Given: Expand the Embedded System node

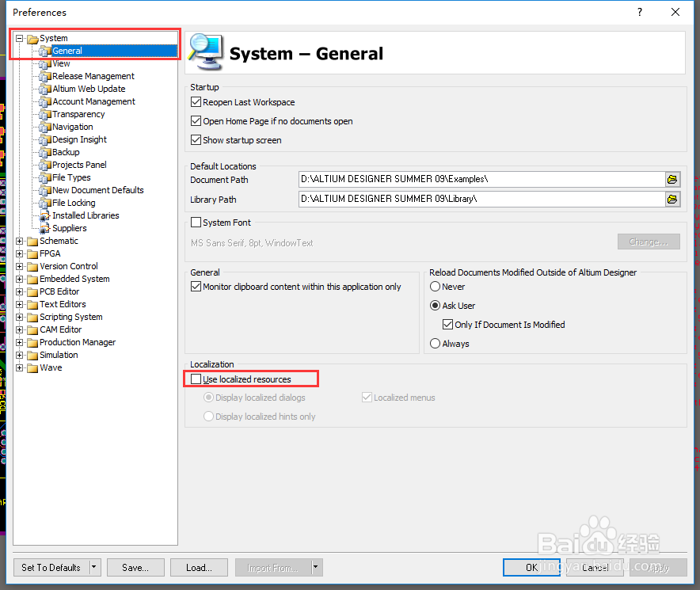Looking at the screenshot, I should pyautogui.click(x=19, y=279).
